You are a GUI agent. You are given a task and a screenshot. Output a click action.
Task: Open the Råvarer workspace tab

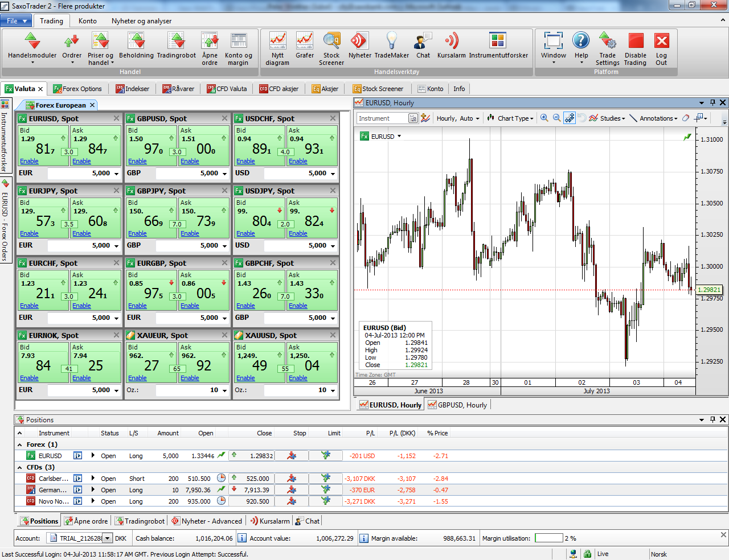tap(178, 89)
